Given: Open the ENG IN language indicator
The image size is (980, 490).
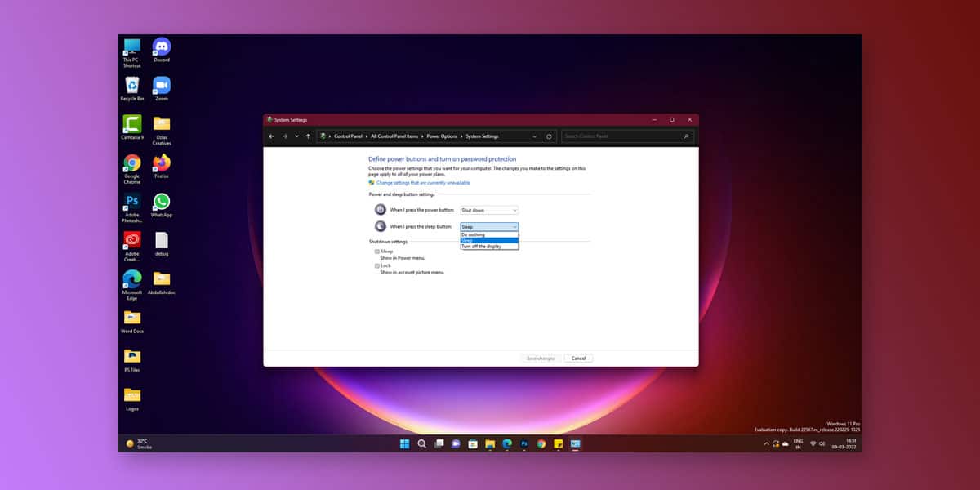Looking at the screenshot, I should [798, 443].
